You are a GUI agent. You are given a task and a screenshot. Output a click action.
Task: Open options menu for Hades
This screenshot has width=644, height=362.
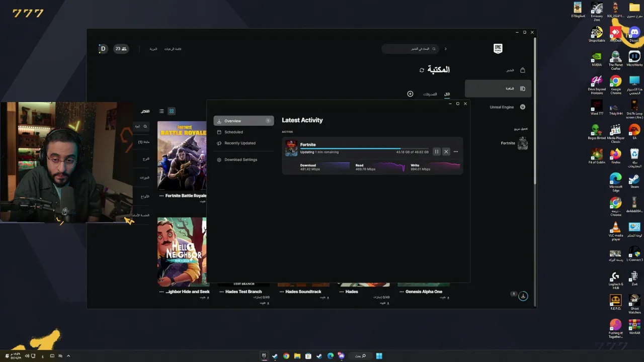pos(342,292)
